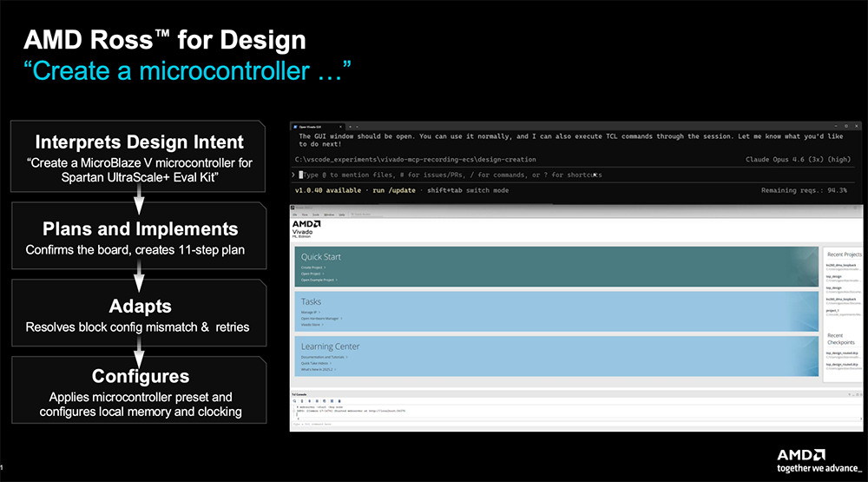Toggle column selection mode in the Tcl Console

pyautogui.click(x=332, y=401)
